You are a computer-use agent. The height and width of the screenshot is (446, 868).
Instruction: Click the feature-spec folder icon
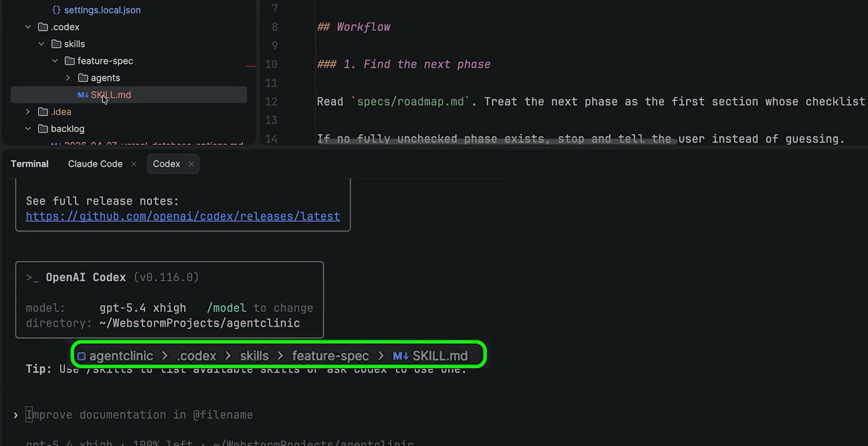point(69,61)
